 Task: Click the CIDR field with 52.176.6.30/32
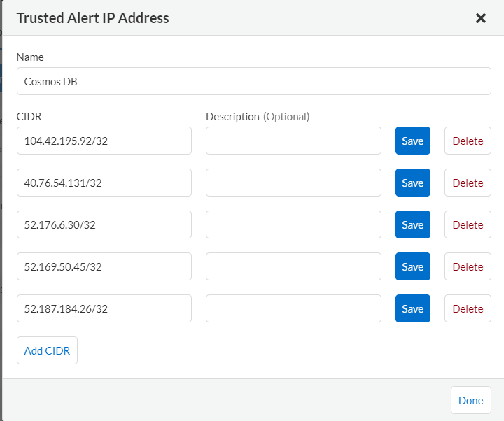(104, 224)
